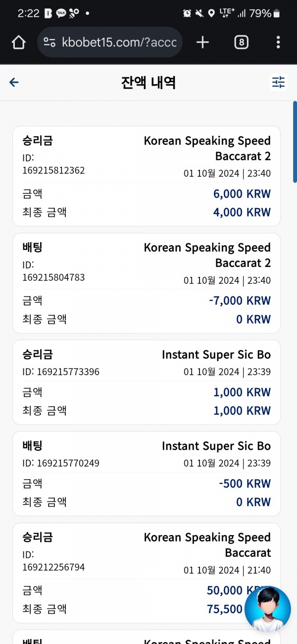The width and height of the screenshot is (297, 644).
Task: Open the filter sliders icon
Action: (279, 82)
